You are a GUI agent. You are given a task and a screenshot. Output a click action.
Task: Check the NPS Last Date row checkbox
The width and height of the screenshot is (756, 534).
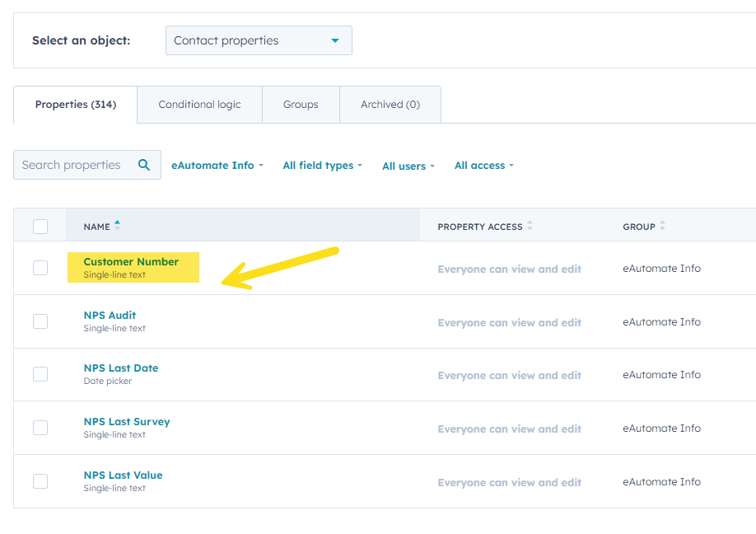(40, 374)
